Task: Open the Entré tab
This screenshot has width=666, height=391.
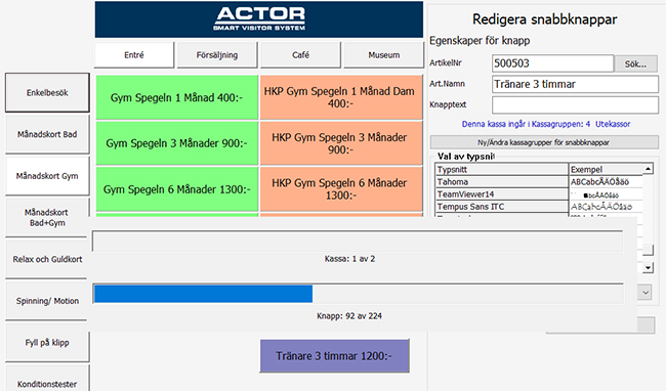Action: (134, 55)
